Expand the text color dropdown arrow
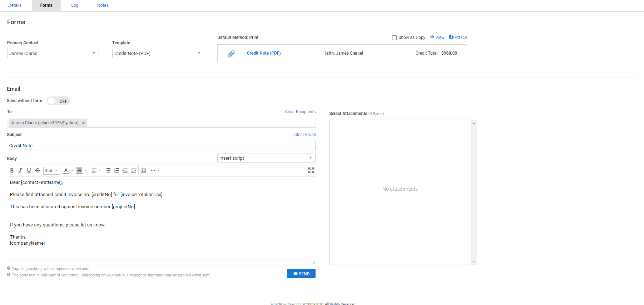The height and width of the screenshot is (305, 644). pyautogui.click(x=72, y=171)
